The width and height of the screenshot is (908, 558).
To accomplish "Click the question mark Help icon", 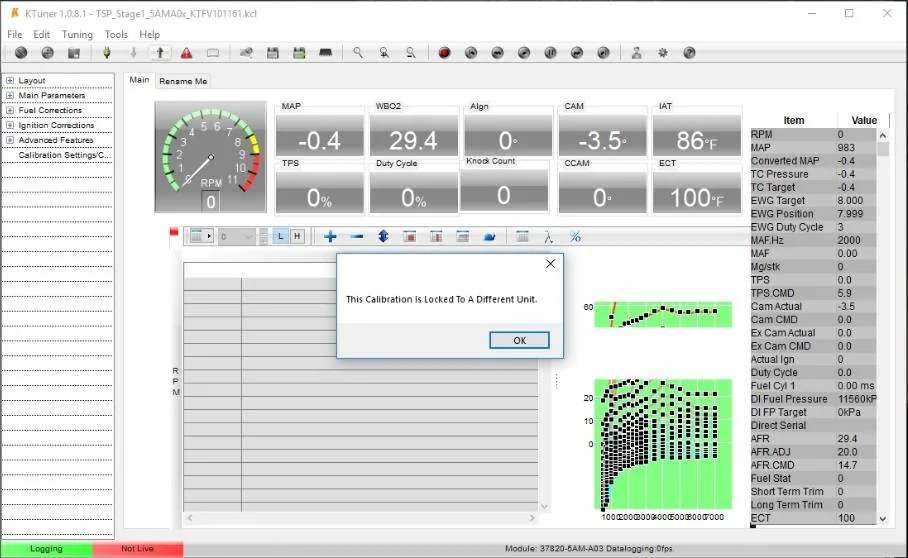I will (689, 53).
